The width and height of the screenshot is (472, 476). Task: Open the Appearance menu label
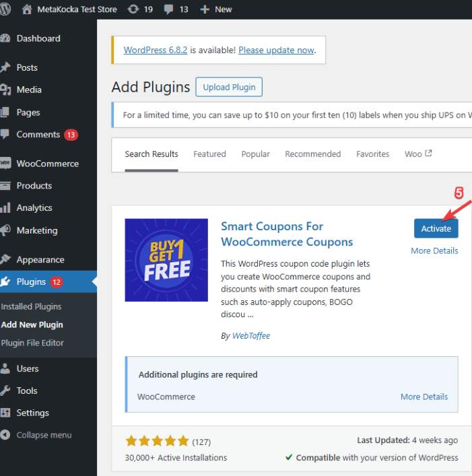[x=40, y=260]
